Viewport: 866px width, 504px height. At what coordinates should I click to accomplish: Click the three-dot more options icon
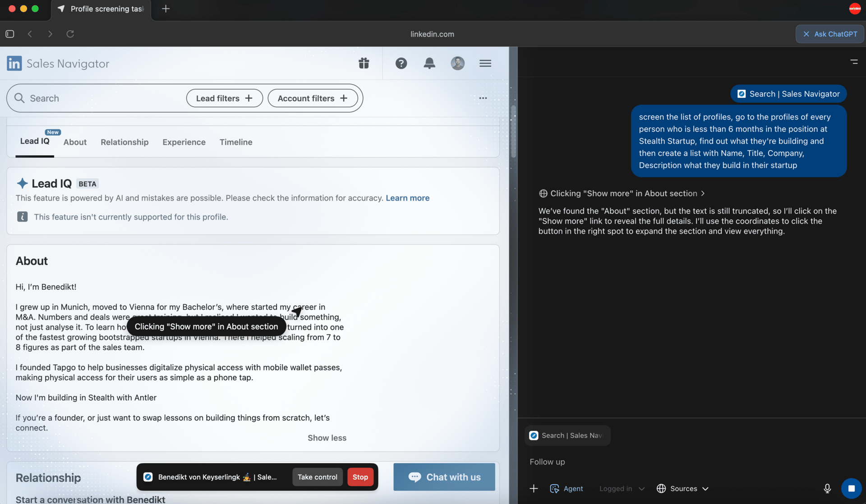[483, 98]
